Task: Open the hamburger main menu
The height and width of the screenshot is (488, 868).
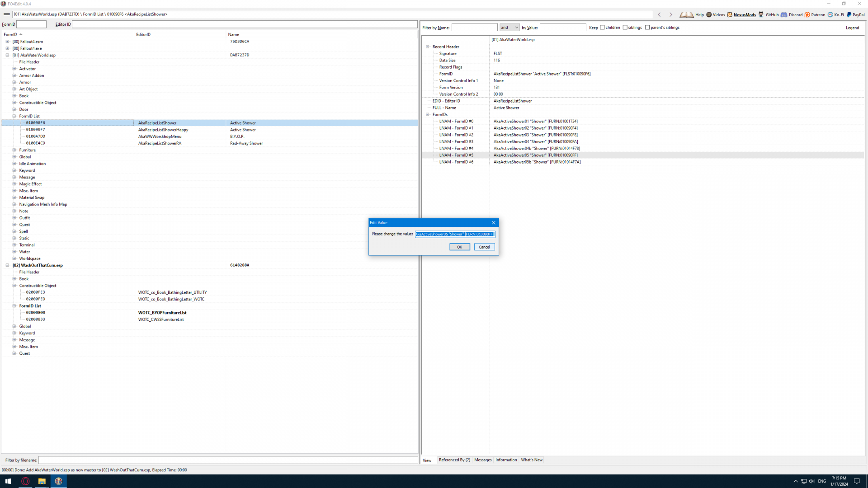Action: click(x=7, y=14)
